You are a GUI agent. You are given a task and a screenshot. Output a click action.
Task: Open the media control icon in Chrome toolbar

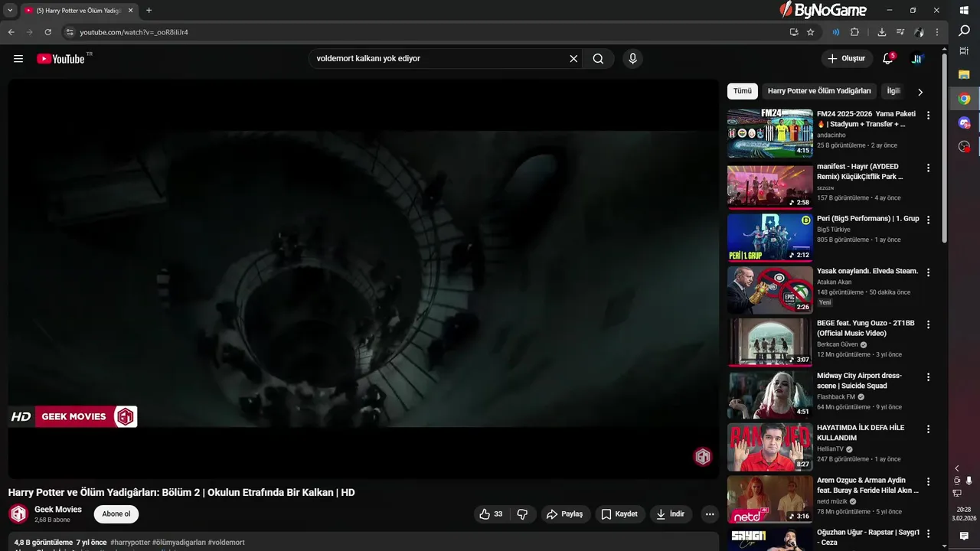900,32
